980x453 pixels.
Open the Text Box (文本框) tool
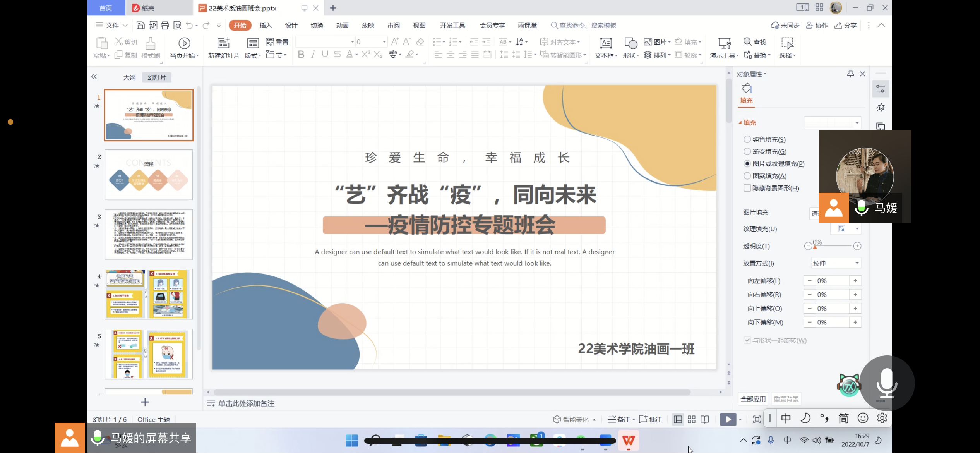[605, 43]
